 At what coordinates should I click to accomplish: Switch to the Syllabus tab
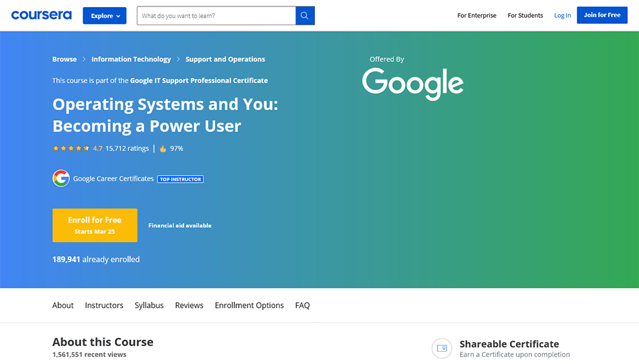(x=149, y=305)
